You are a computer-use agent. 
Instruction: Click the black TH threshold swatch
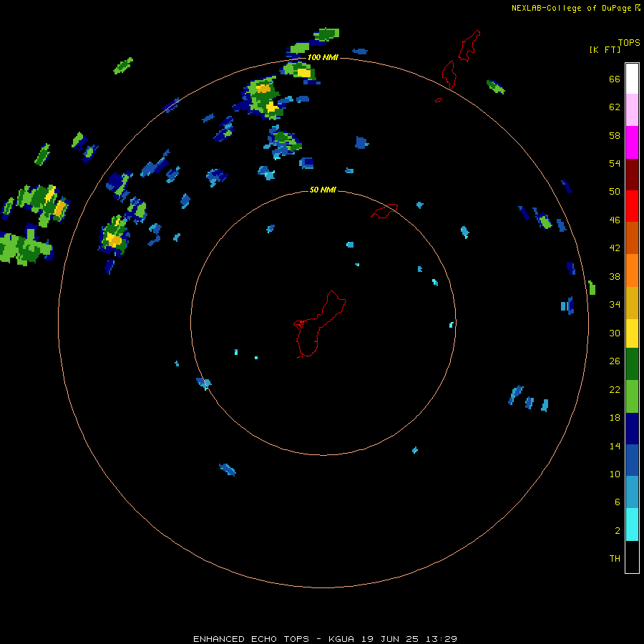[632, 557]
